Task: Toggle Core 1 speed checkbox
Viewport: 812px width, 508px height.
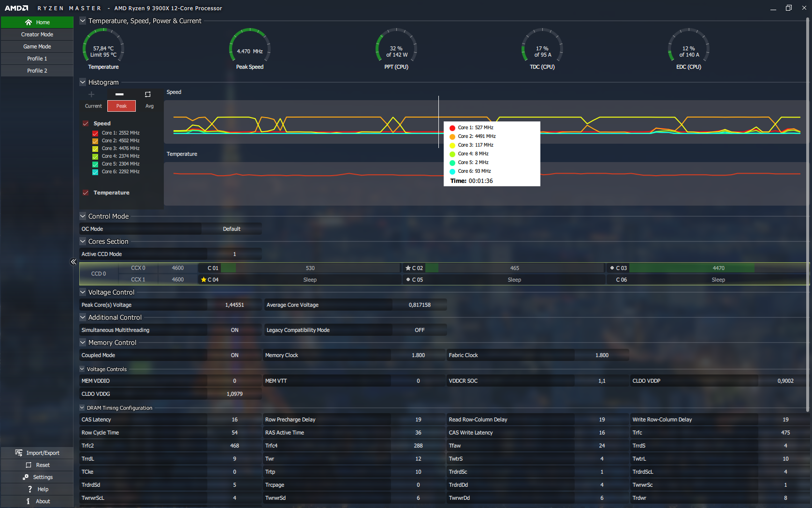Action: click(x=95, y=133)
